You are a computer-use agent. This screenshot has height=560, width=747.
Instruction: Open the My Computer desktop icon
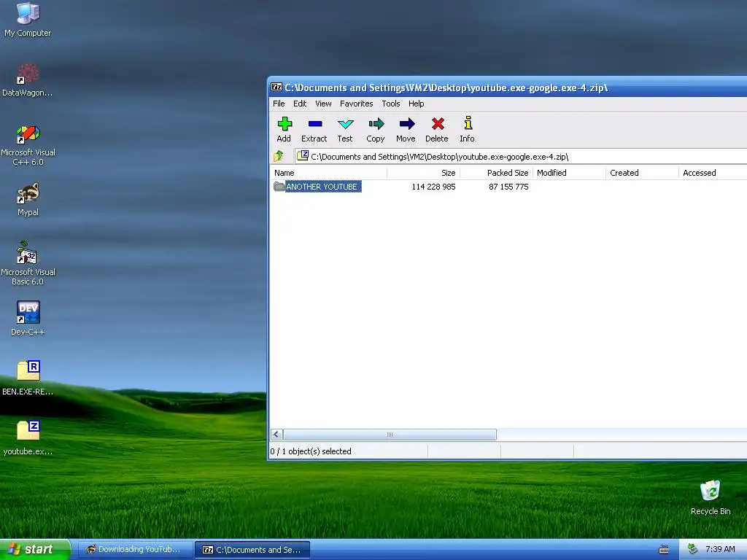click(x=28, y=20)
